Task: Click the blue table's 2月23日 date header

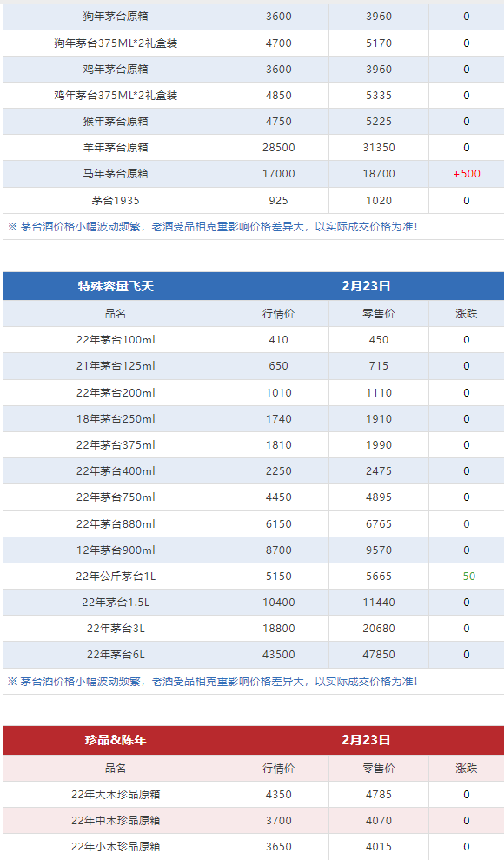Action: coord(366,286)
